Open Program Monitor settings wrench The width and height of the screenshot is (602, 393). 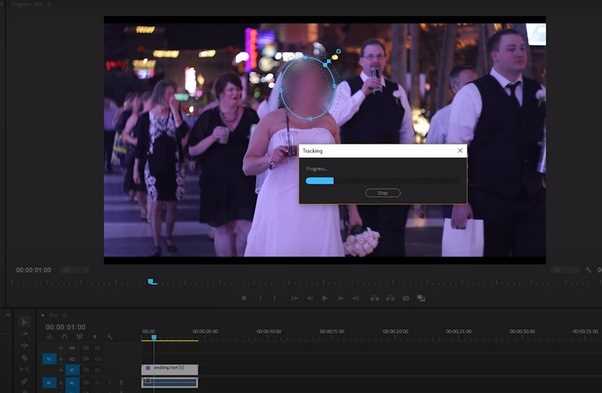(x=588, y=270)
